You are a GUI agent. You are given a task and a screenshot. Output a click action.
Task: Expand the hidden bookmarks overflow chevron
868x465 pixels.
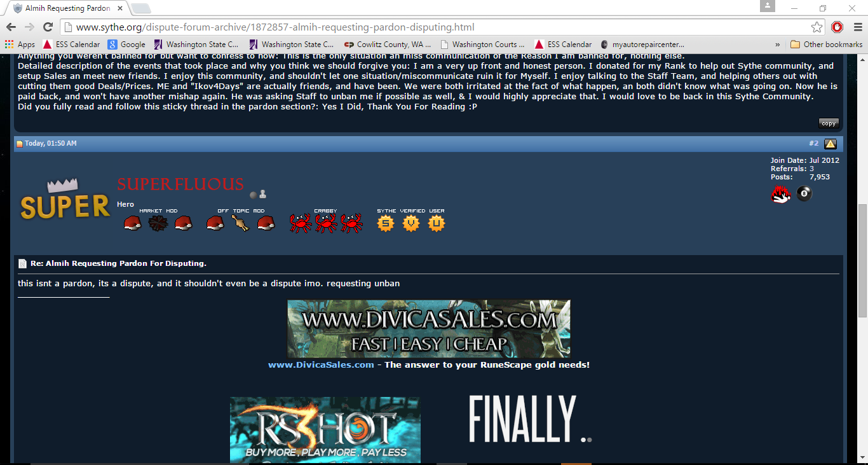(x=778, y=45)
